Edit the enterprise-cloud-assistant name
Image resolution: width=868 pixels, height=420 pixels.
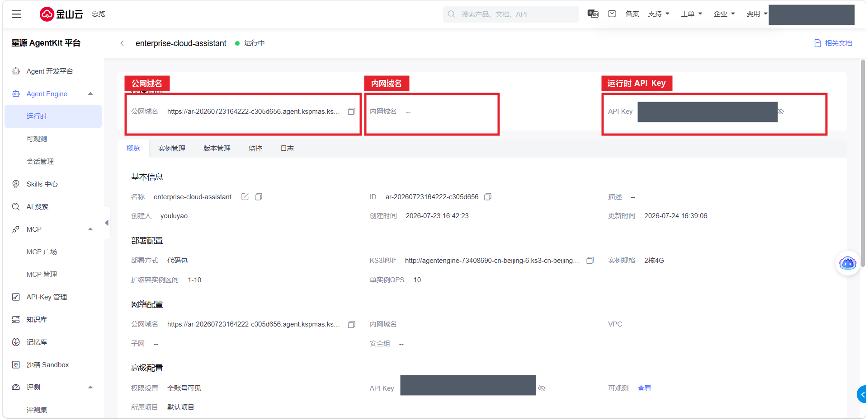click(245, 197)
